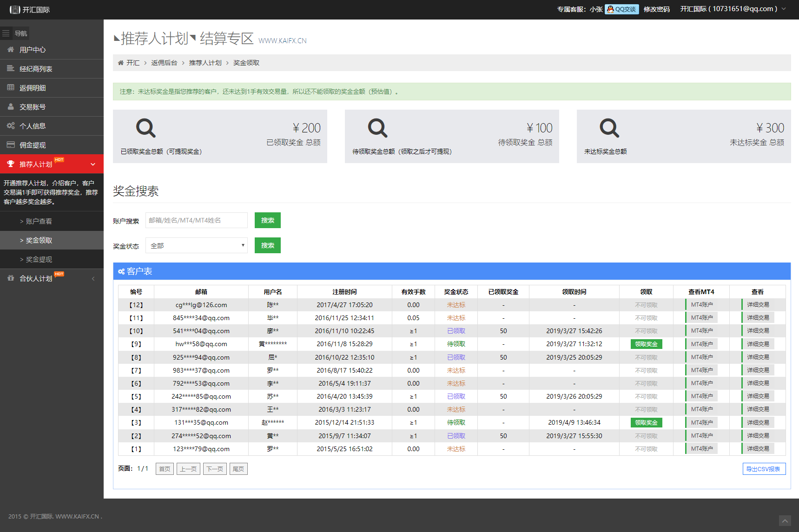
Task: Open 详细交易 for row 【1】
Action: point(758,449)
